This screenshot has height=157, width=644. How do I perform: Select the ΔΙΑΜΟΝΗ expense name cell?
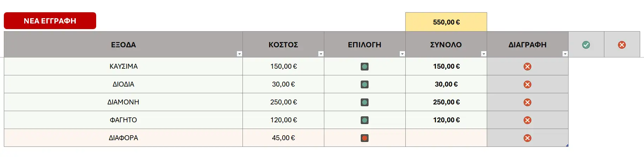(123, 102)
